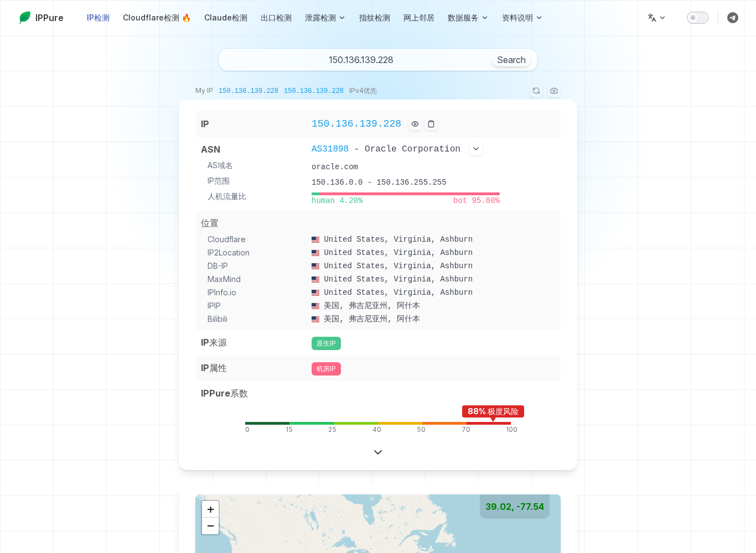This screenshot has width=756, height=553.
Task: Click the large 150.136.139.228 IP link
Action: 356,124
